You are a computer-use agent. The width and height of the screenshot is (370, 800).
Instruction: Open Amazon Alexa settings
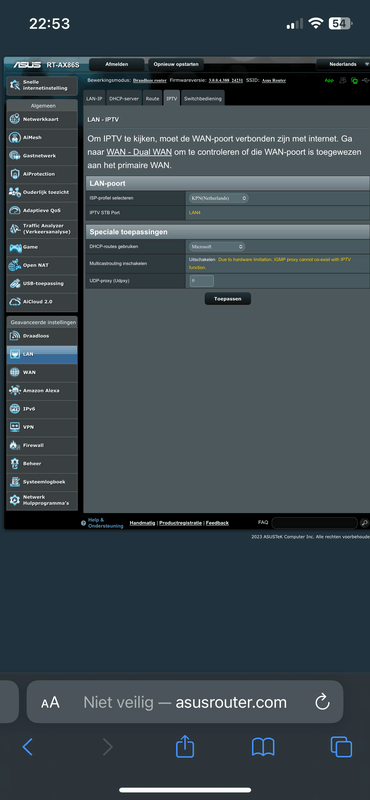point(42,391)
